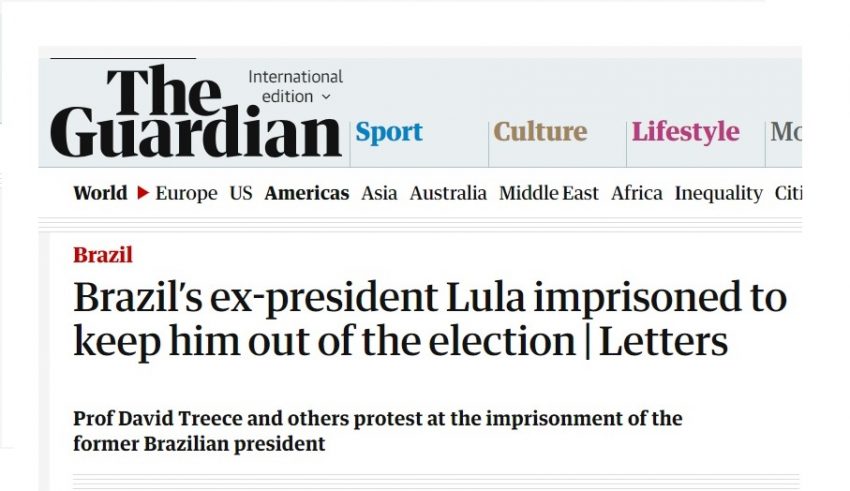Click the Prof David Treece standfirst text
The height and width of the screenshot is (491, 850).
378,430
